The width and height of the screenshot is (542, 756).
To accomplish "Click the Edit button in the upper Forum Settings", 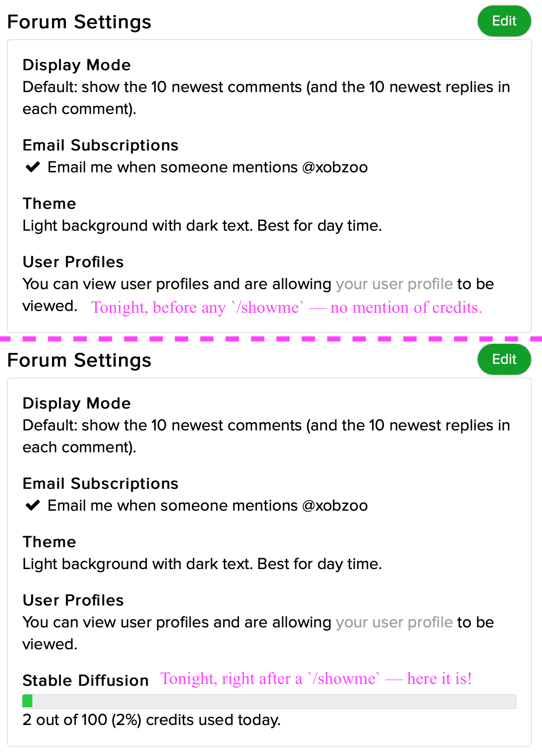I will pos(504,21).
